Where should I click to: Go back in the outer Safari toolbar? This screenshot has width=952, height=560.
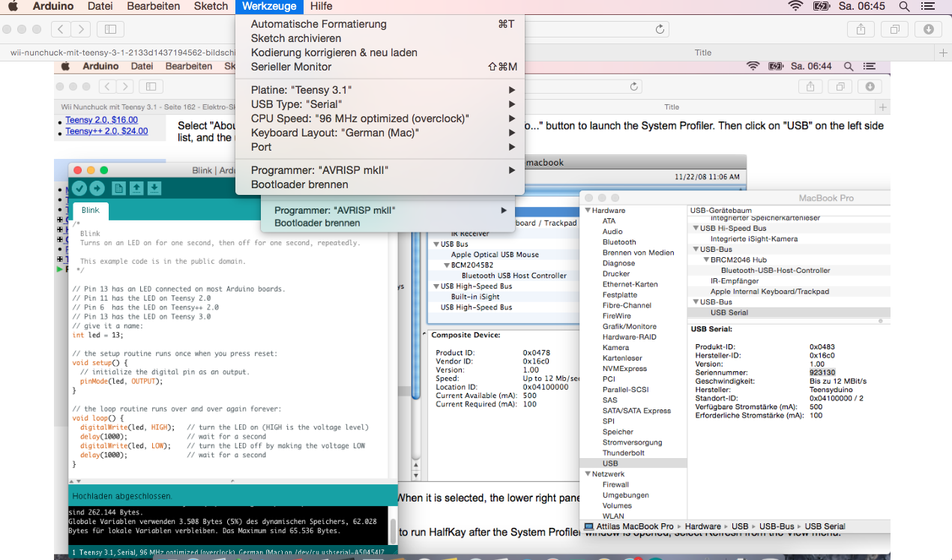(61, 28)
